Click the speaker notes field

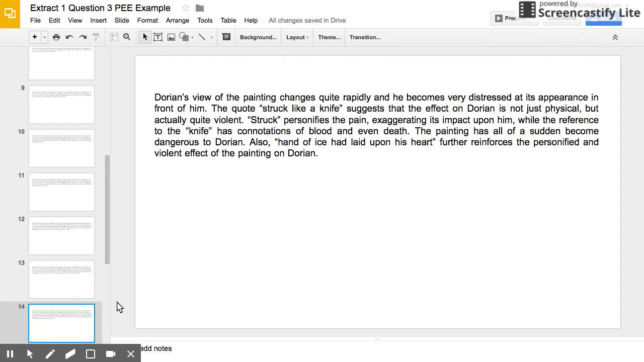tap(377, 348)
